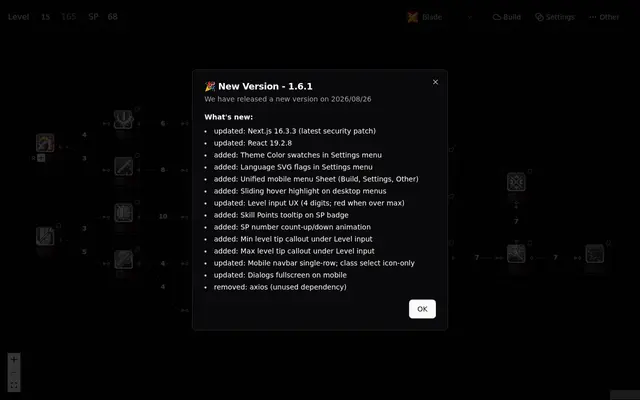Click the fit view icon below zoom
This screenshot has height=400, width=640.
tap(14, 385)
